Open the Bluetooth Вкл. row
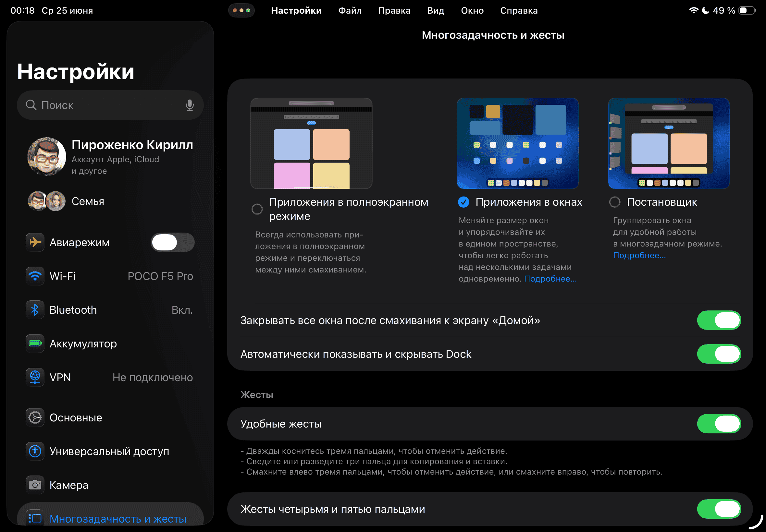 (110, 310)
